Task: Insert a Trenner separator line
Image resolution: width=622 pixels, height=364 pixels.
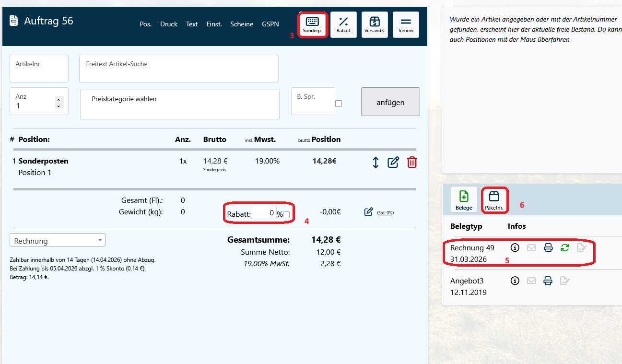Action: [x=406, y=24]
